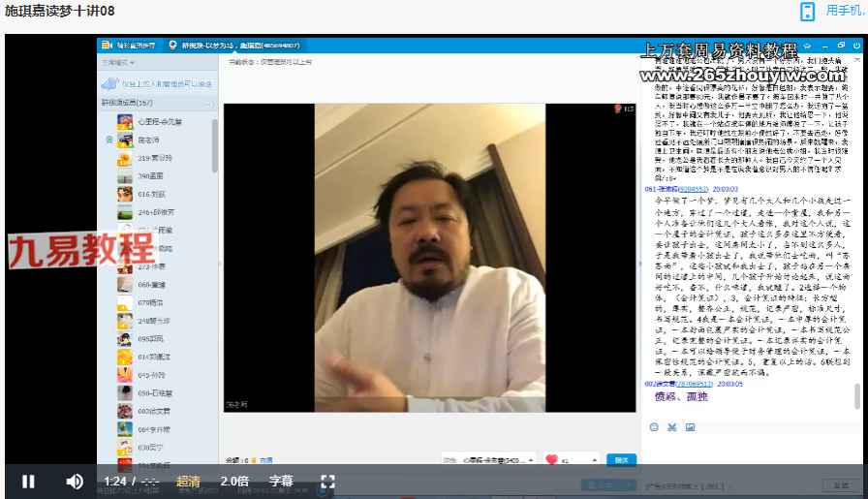This screenshot has width=868, height=499.
Task: Select member 246 in the member list
Action: [x=158, y=212]
